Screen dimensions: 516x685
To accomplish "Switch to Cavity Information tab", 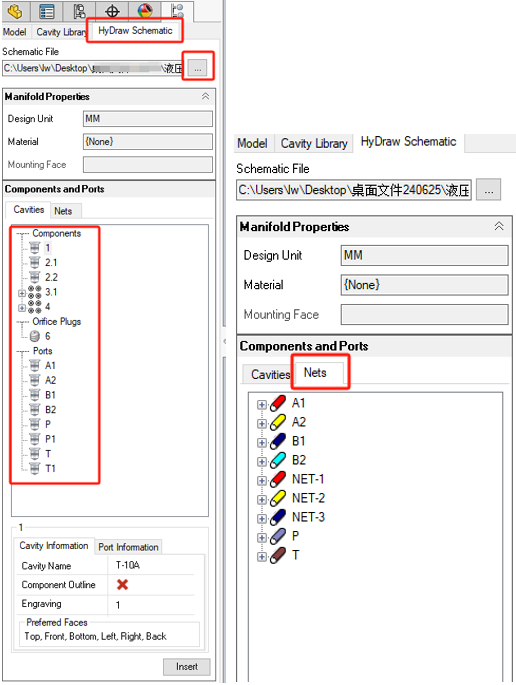I will point(54,546).
